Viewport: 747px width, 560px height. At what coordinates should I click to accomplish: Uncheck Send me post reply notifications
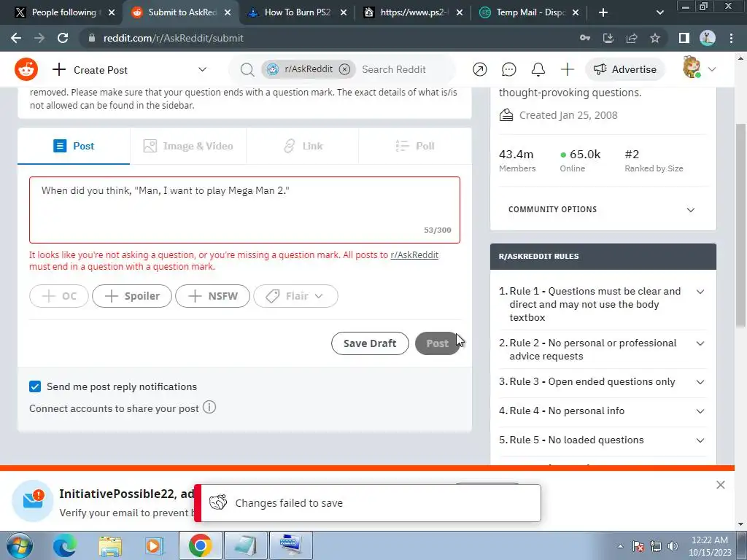35,386
